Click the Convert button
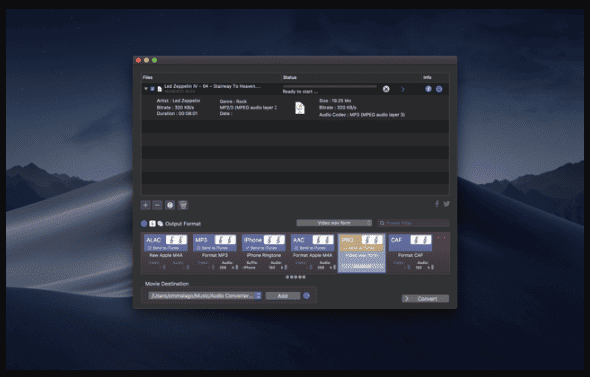Image resolution: width=590 pixels, height=377 pixels. [x=425, y=299]
